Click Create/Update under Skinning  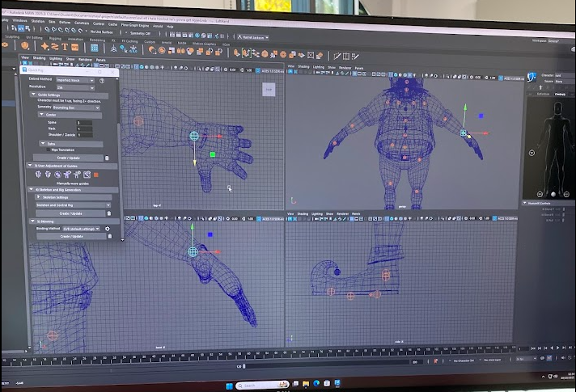pyautogui.click(x=72, y=236)
